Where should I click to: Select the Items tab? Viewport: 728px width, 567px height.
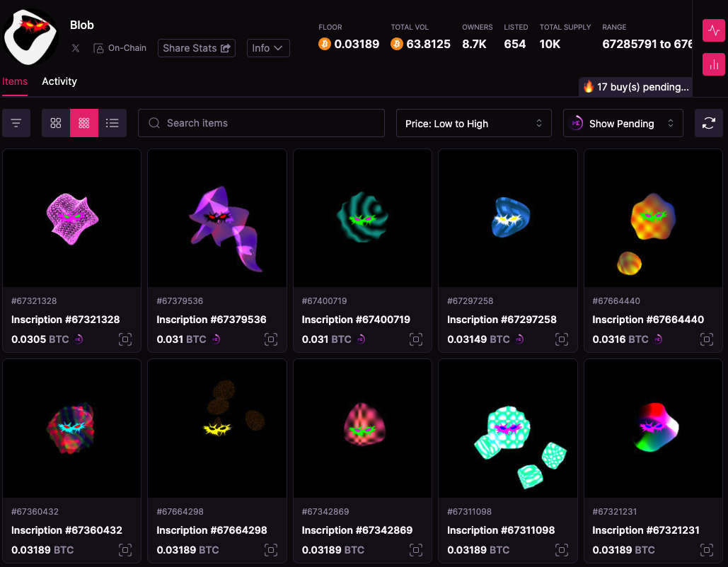click(x=15, y=81)
